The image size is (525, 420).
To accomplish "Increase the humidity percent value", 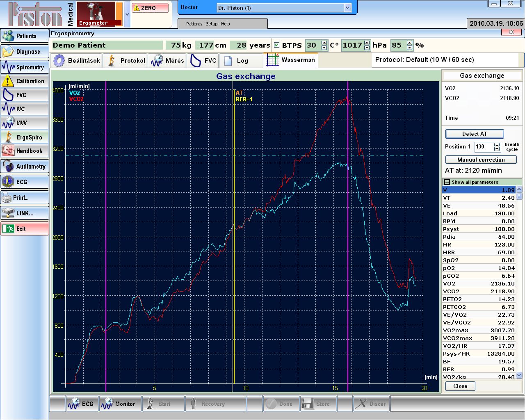I will 409,43.
